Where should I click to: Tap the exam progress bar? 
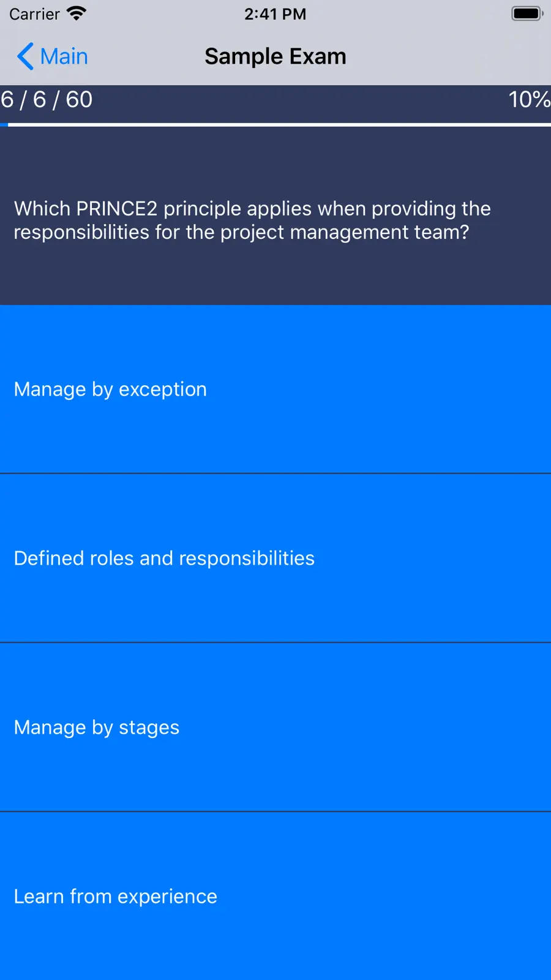point(275,125)
